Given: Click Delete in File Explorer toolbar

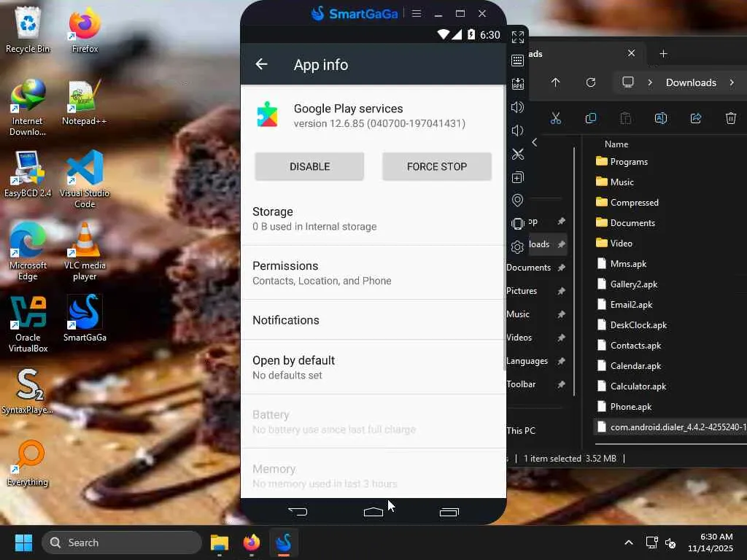Looking at the screenshot, I should point(731,118).
